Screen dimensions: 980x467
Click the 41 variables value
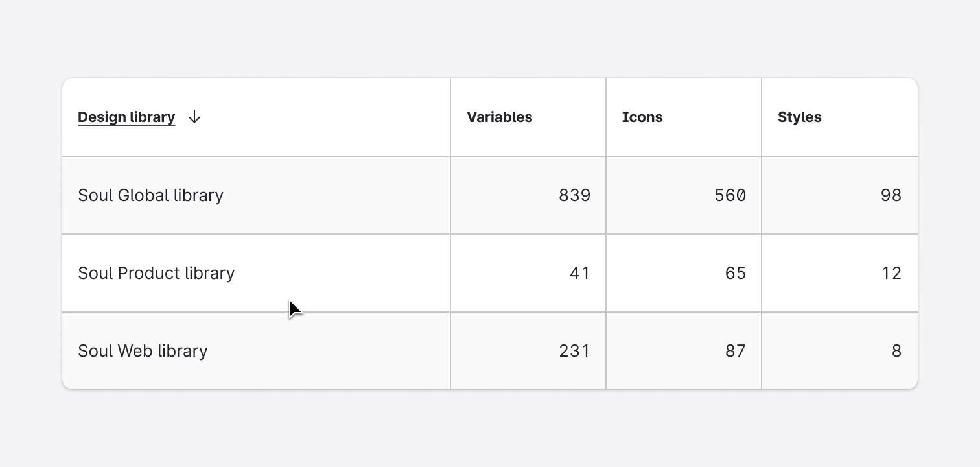579,273
